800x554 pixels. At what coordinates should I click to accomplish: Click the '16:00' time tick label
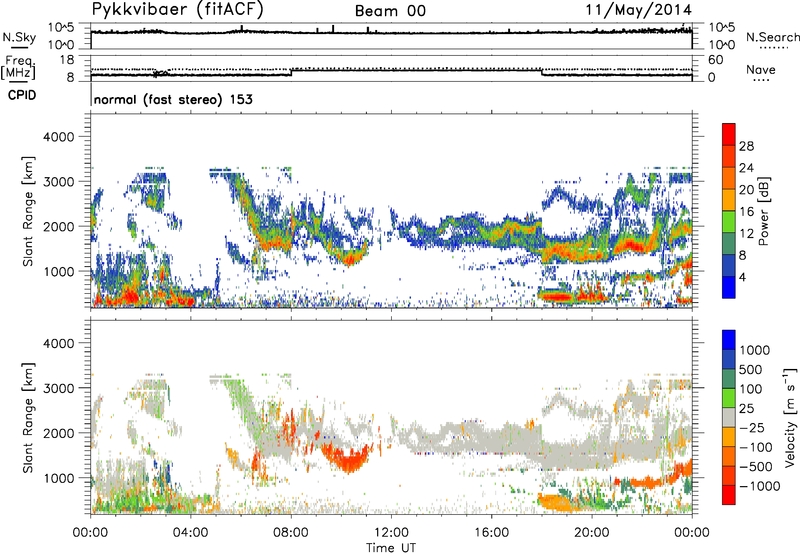[491, 533]
